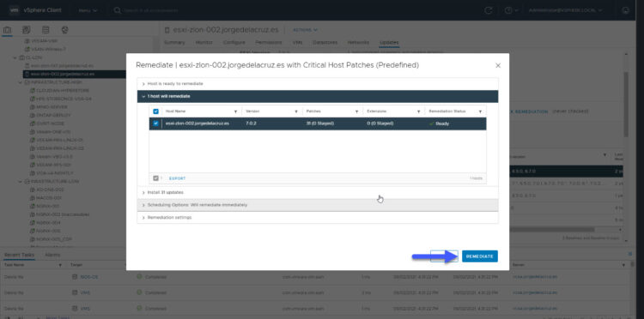Viewport: 644px width, 319px height.
Task: Select the 'Ready' remediation status cell
Action: [x=439, y=123]
